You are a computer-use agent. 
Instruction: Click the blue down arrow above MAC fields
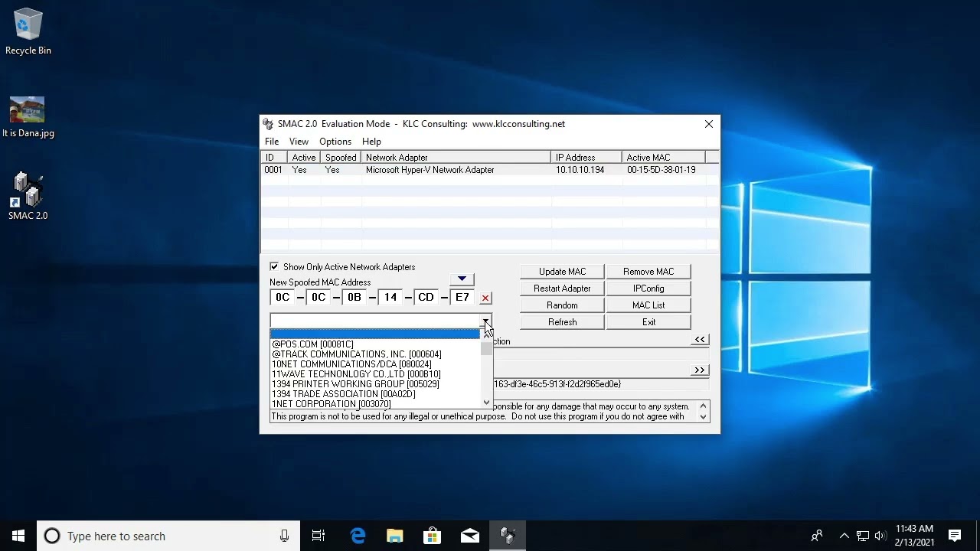pos(462,279)
